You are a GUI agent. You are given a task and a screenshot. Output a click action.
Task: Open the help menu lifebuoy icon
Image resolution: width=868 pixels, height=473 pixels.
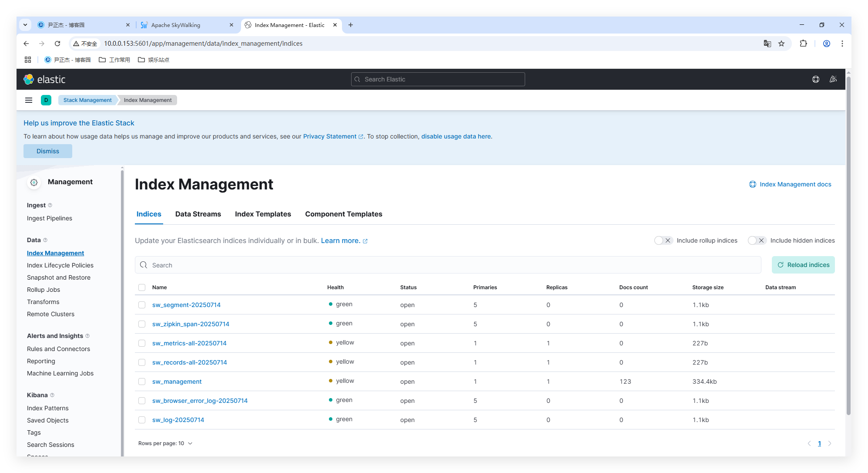(815, 79)
